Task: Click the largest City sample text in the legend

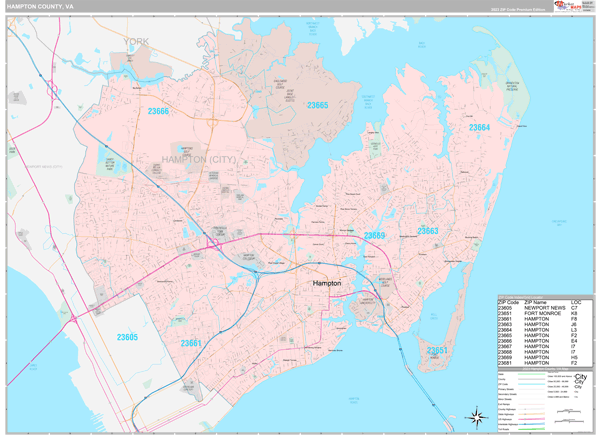Action: click(581, 377)
